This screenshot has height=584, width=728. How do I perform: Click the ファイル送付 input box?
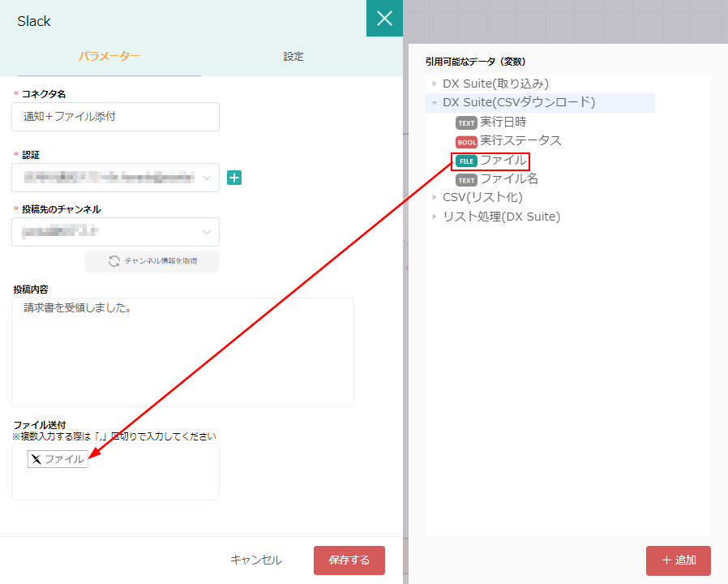coord(116,471)
